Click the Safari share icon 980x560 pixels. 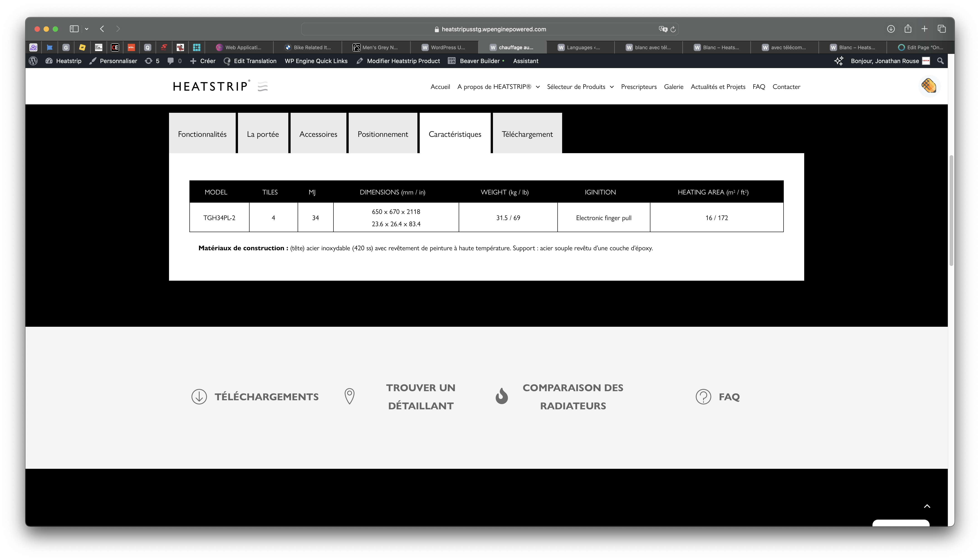[x=908, y=28]
